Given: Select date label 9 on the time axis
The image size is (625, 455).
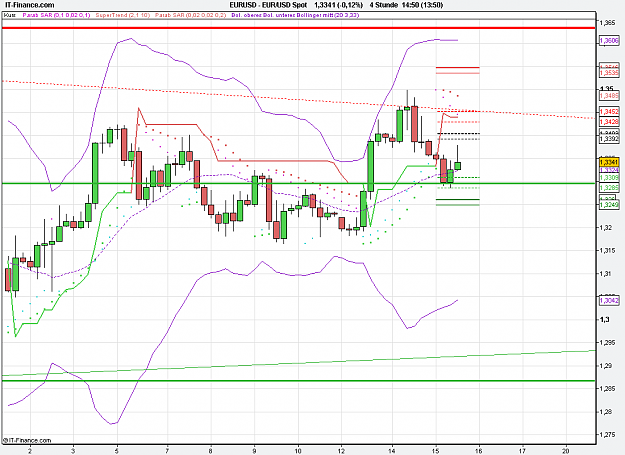Looking at the screenshot, I should tap(254, 451).
